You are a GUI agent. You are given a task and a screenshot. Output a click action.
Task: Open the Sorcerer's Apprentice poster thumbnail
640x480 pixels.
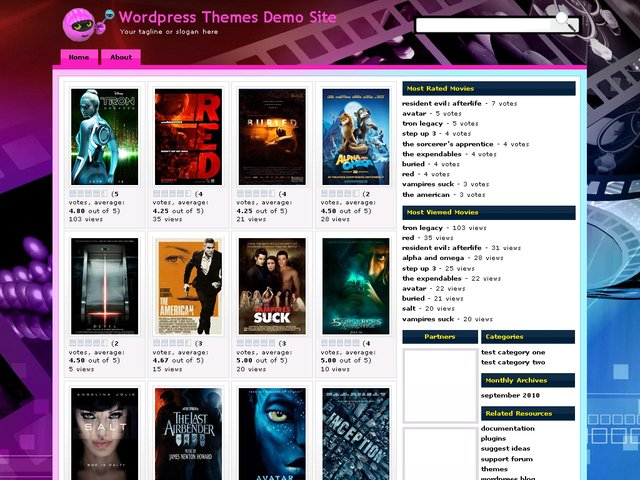356,286
